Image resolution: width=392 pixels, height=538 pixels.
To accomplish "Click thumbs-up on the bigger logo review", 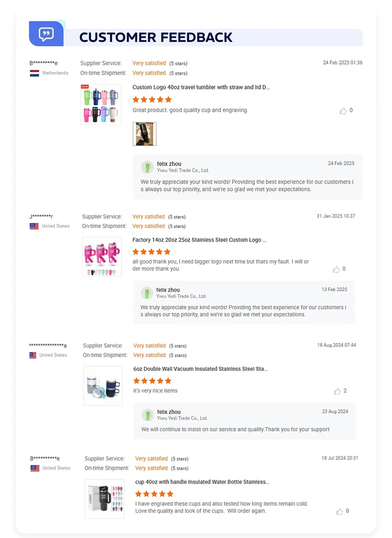I will click(336, 269).
